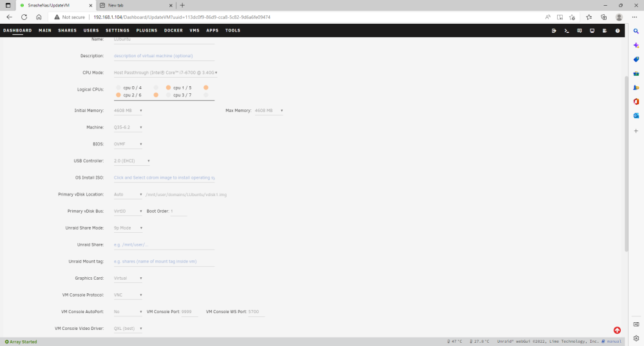The height and width of the screenshot is (346, 644).
Task: Open the Primary vDisk Location dropdown
Action: tap(128, 195)
